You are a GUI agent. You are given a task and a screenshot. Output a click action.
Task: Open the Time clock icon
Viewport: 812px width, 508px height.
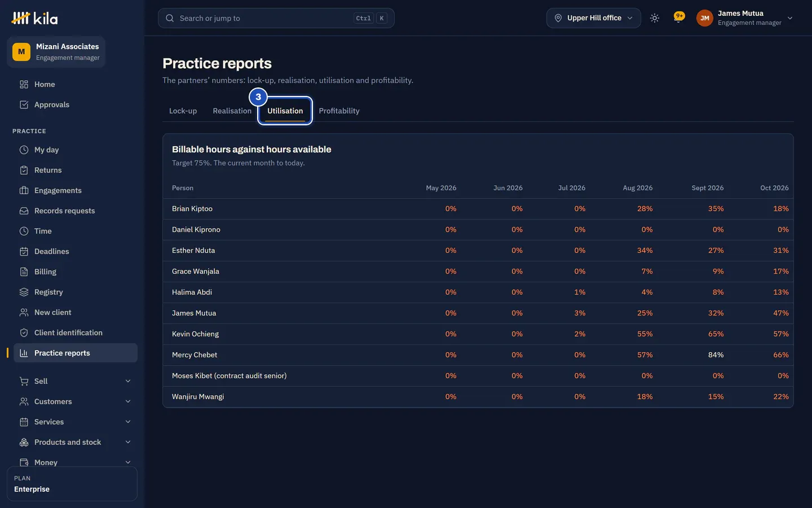pos(24,231)
